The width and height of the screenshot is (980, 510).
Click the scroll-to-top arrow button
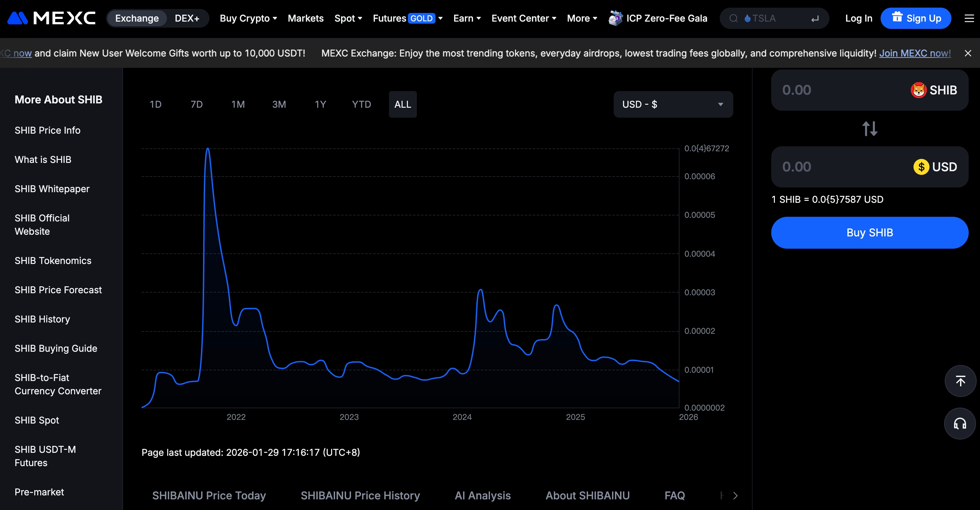(x=960, y=381)
